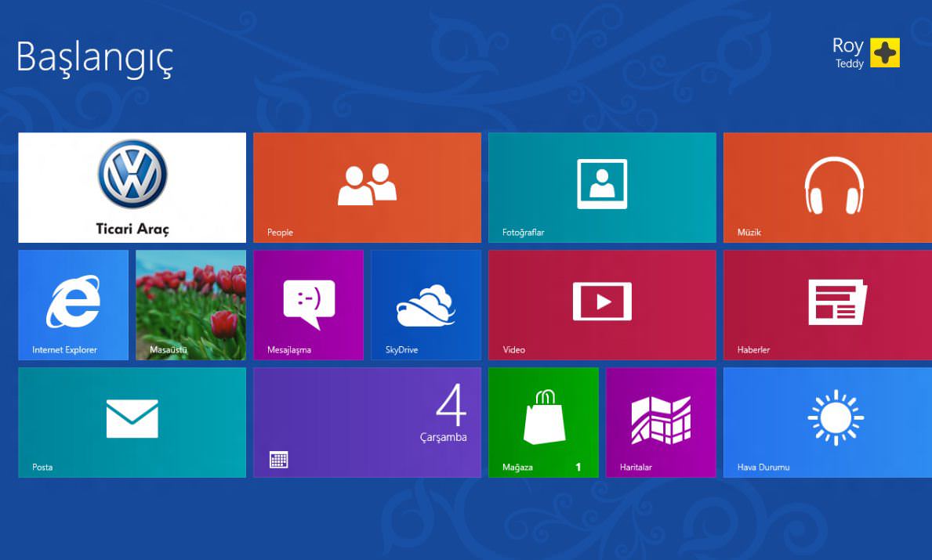The height and width of the screenshot is (560, 932).
Task: Launch Internet Explorer tile
Action: (x=73, y=305)
